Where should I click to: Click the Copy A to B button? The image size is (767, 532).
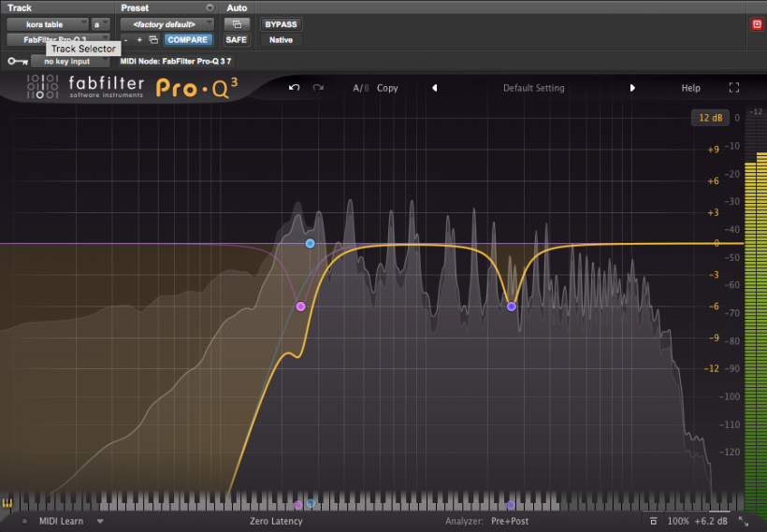coord(387,88)
